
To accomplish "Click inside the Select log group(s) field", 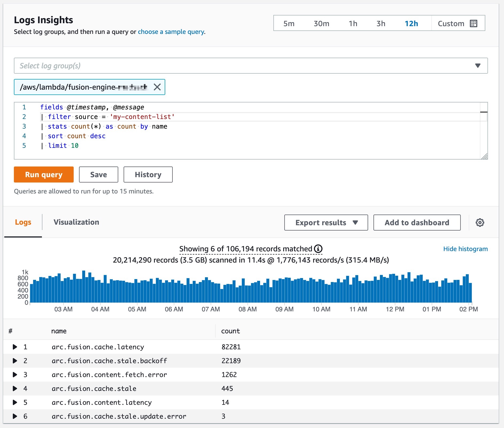I will pos(251,66).
